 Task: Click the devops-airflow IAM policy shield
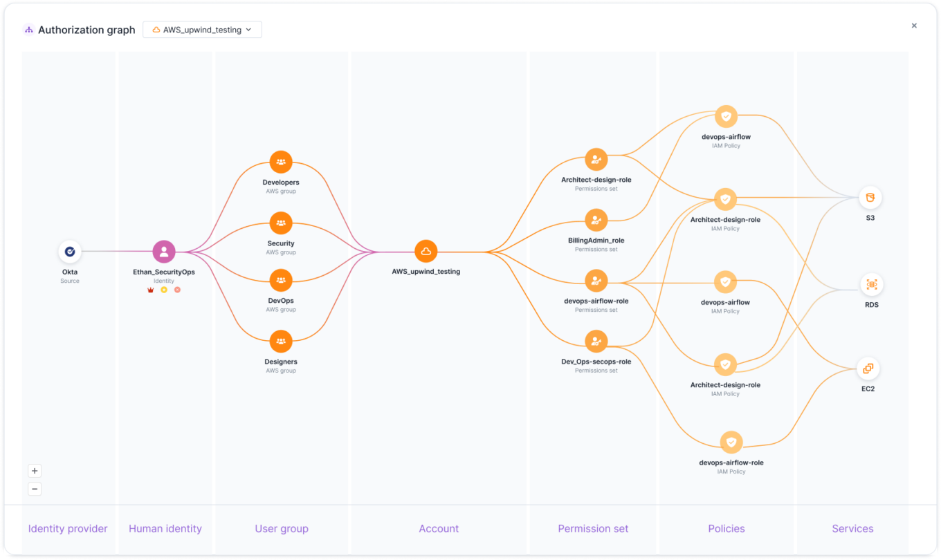click(725, 116)
